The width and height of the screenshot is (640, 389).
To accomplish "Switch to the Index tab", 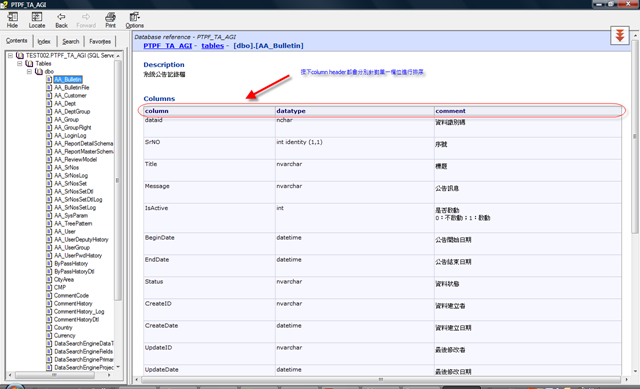I will tap(44, 41).
